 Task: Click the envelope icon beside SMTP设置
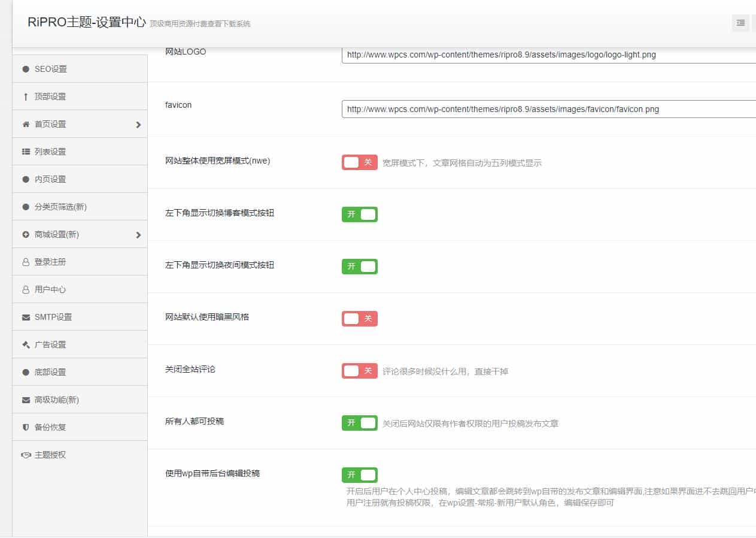26,317
